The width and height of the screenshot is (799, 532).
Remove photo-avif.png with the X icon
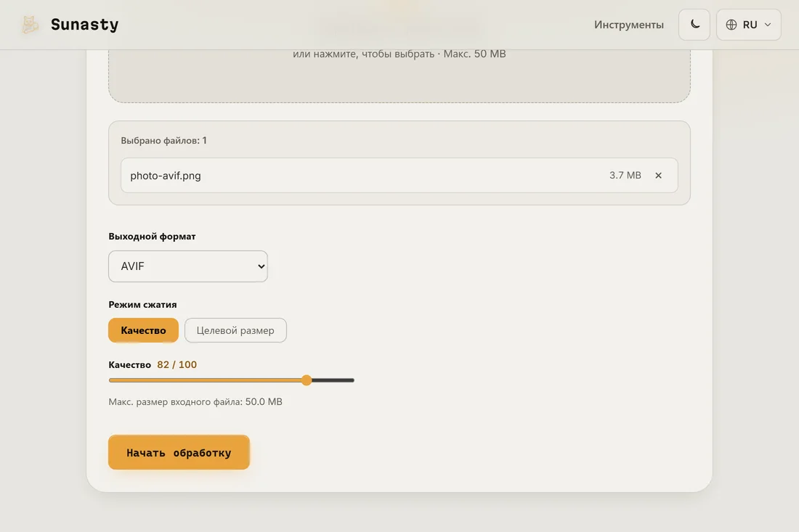[658, 175]
